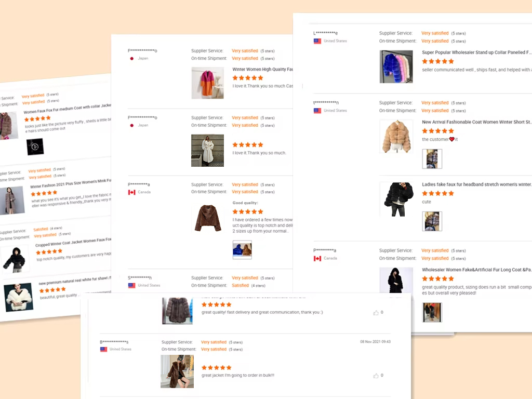Open 'Ladies fake faux fur headband' product link
The image size is (532, 399).
pos(476,184)
